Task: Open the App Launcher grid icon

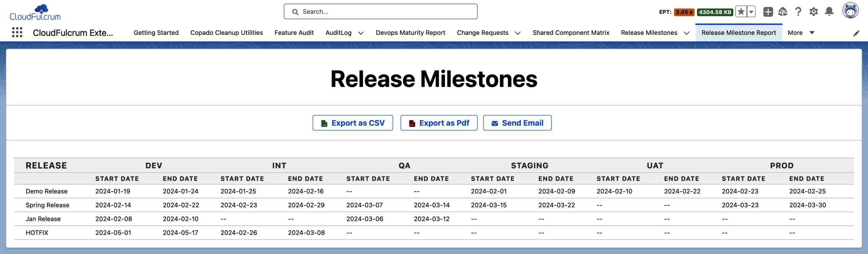Action: 17,32
